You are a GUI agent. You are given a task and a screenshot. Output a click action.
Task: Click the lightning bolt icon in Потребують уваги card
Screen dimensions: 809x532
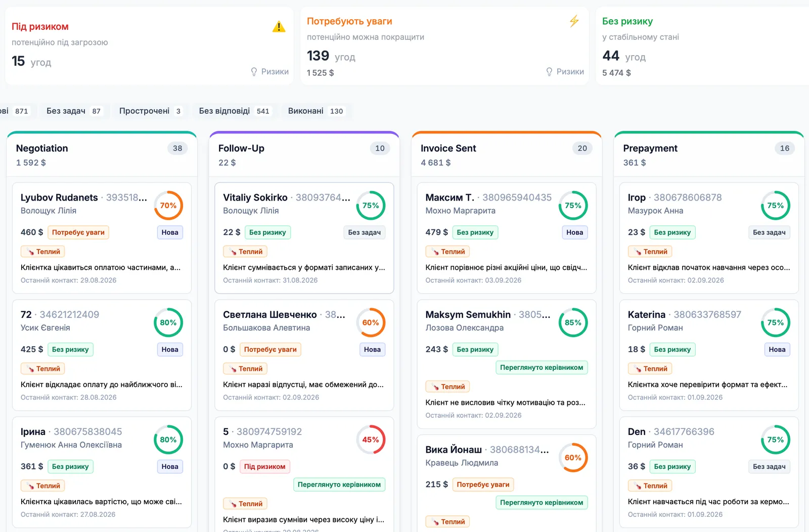pyautogui.click(x=574, y=21)
